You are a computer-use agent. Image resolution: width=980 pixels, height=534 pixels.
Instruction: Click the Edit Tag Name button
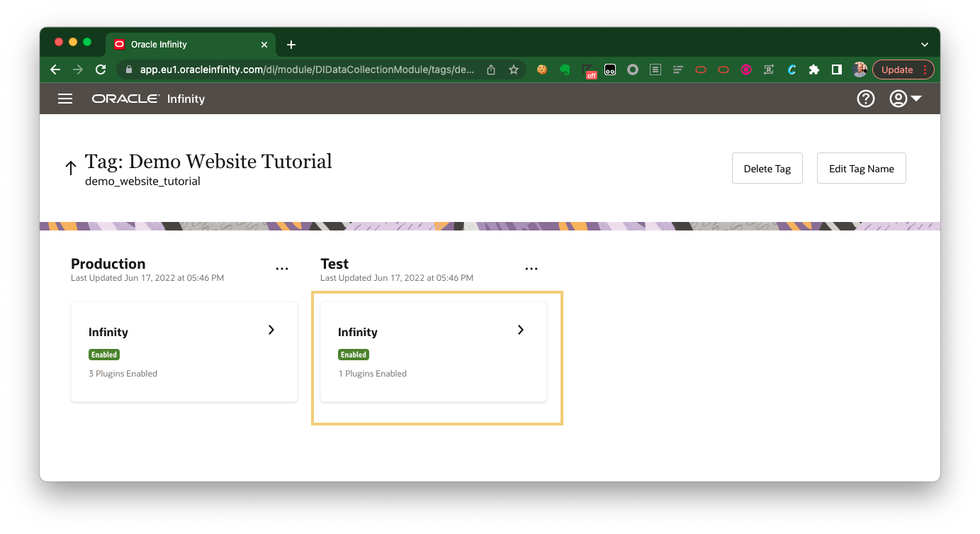[x=862, y=169]
